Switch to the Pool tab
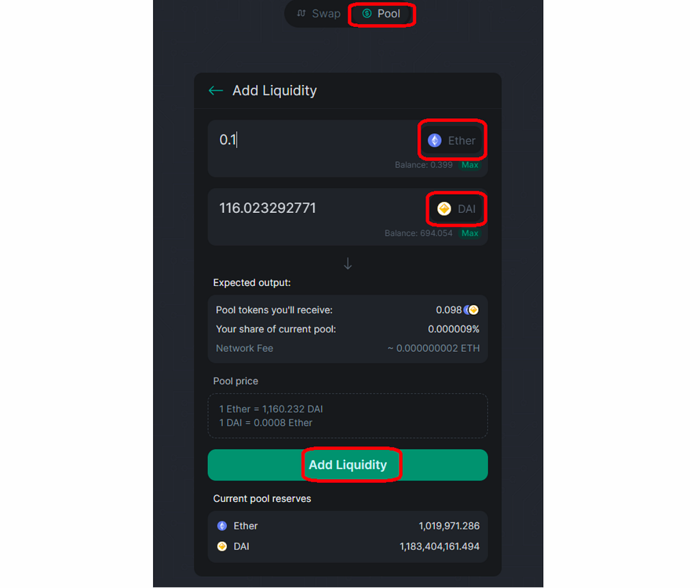This screenshot has height=588, width=700. (x=381, y=14)
